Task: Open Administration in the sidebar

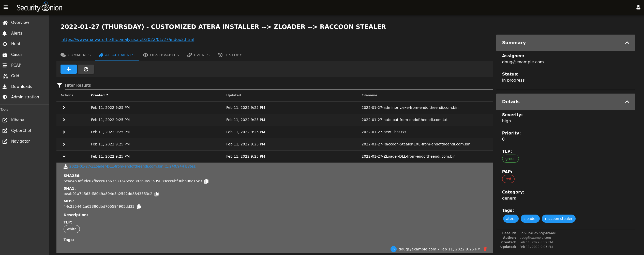Action: point(25,97)
